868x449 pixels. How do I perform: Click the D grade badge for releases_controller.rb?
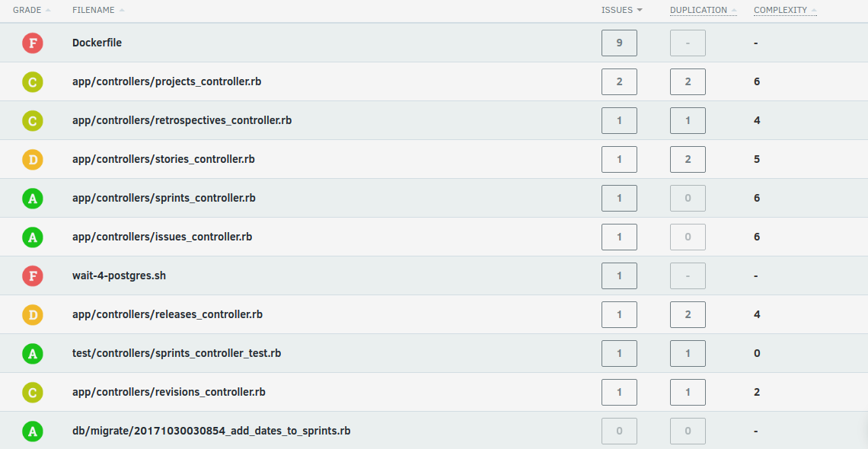click(x=32, y=315)
